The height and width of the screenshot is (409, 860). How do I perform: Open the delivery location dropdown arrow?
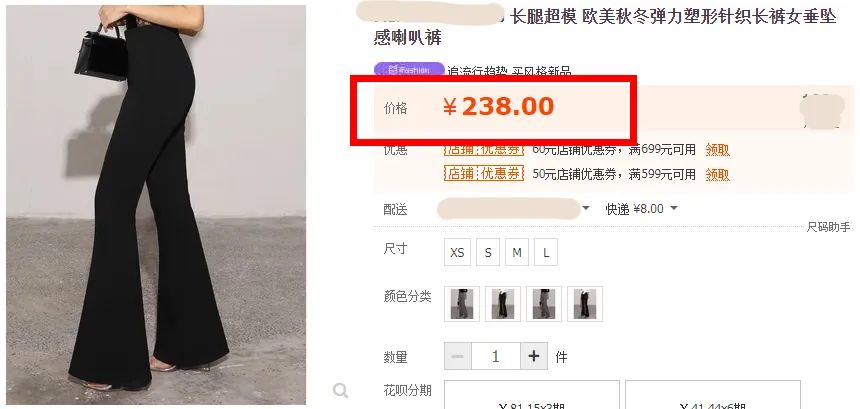(x=586, y=208)
